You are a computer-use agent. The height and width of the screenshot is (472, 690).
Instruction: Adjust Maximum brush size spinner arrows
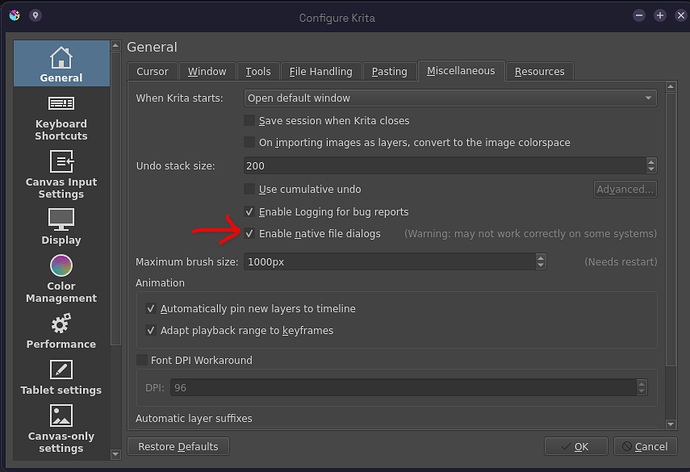(541, 262)
